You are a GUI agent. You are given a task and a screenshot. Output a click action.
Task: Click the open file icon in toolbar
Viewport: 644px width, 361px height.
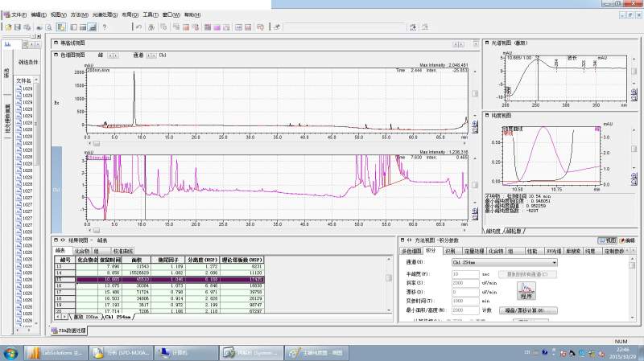click(x=8, y=27)
